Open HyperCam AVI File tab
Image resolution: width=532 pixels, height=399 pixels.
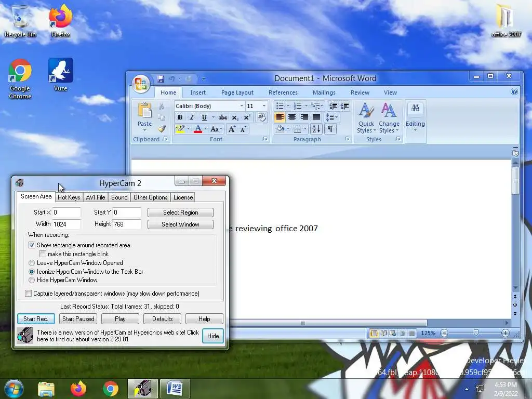pos(96,197)
